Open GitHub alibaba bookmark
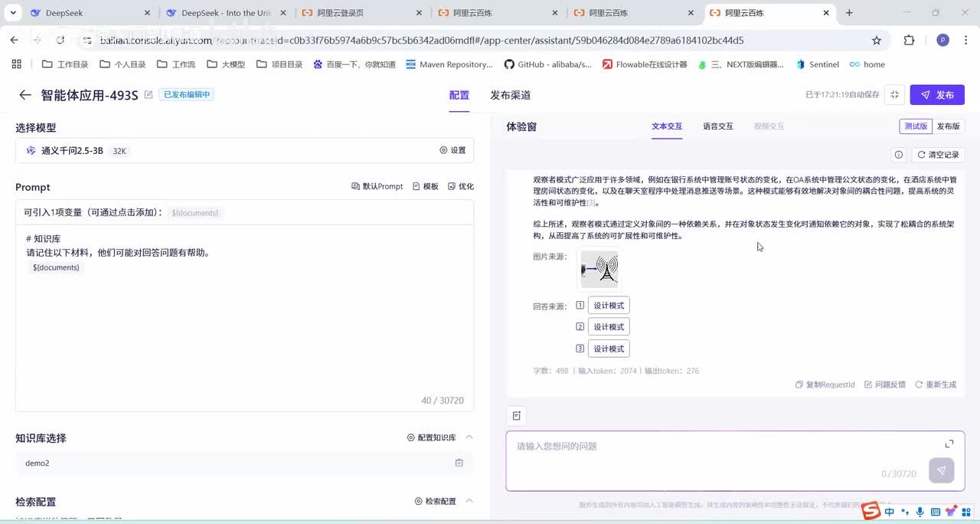 click(548, 64)
